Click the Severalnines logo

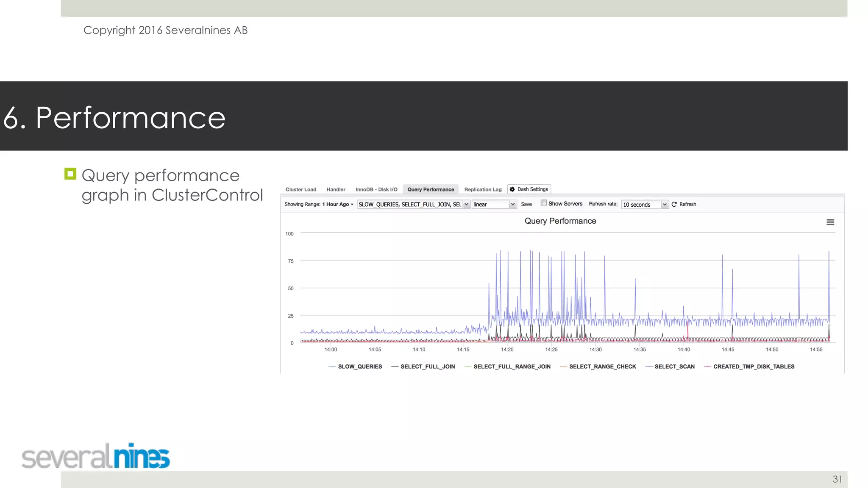click(96, 456)
